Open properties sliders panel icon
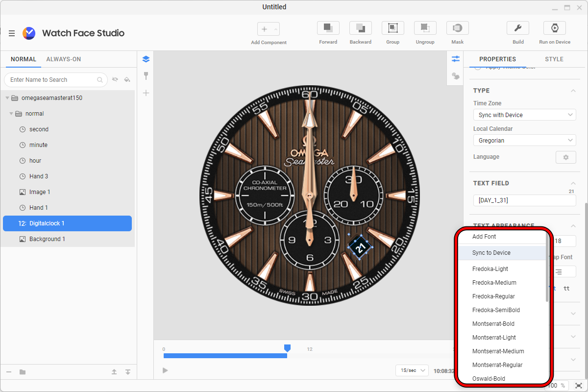 point(456,59)
